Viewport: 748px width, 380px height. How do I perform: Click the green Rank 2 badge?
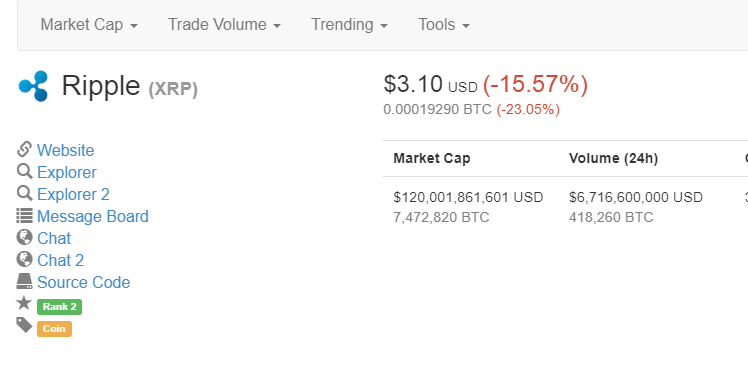click(x=60, y=307)
